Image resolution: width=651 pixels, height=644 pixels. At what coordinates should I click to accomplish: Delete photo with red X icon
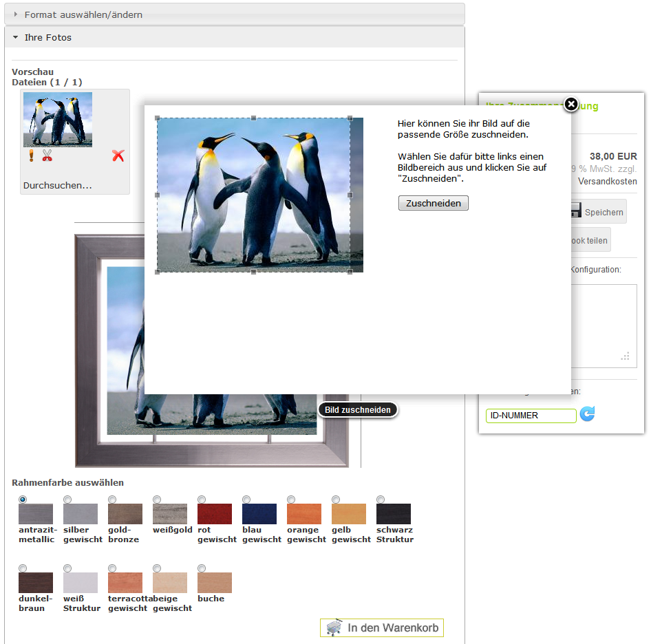coord(118,155)
